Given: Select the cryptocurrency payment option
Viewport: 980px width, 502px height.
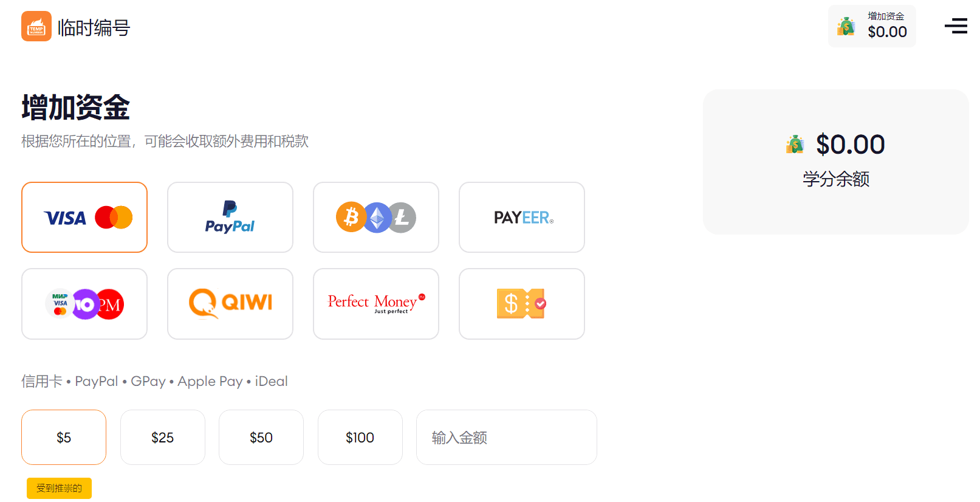Looking at the screenshot, I should pos(376,217).
